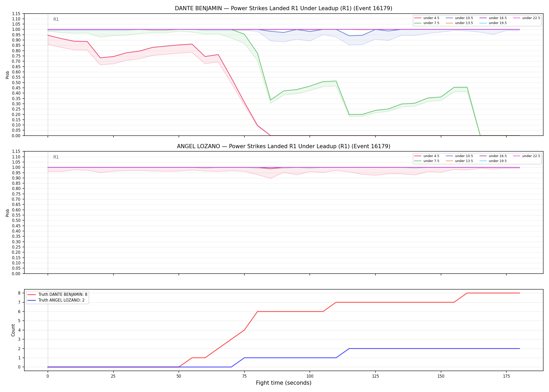Click the '75' tick on fight time axis
Screen dimensions: 549x392
(244, 376)
